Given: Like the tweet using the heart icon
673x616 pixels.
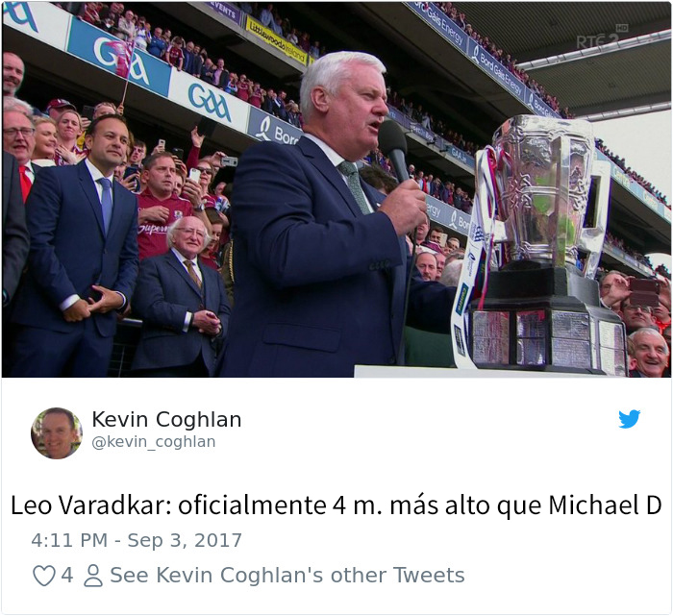Looking at the screenshot, I should click(x=44, y=576).
